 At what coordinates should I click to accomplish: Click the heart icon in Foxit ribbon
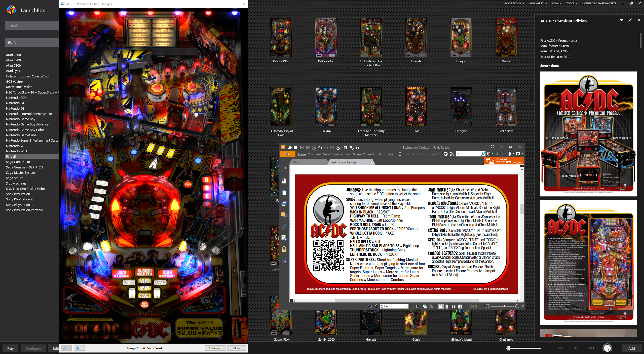[x=445, y=154]
